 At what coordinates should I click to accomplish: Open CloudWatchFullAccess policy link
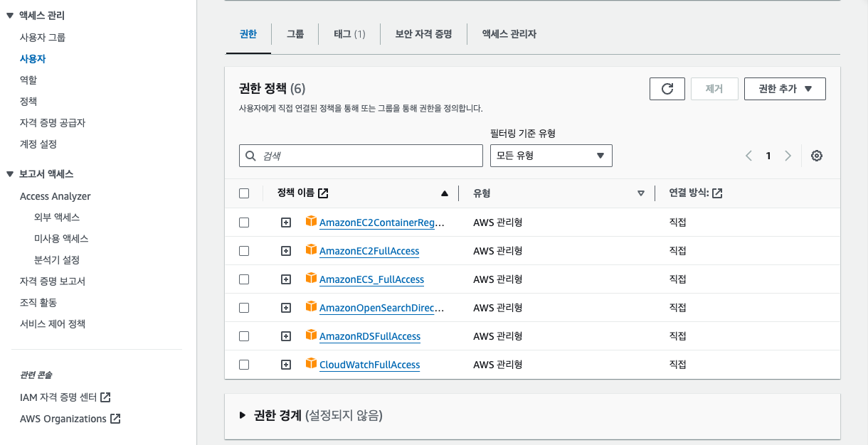[x=370, y=365]
